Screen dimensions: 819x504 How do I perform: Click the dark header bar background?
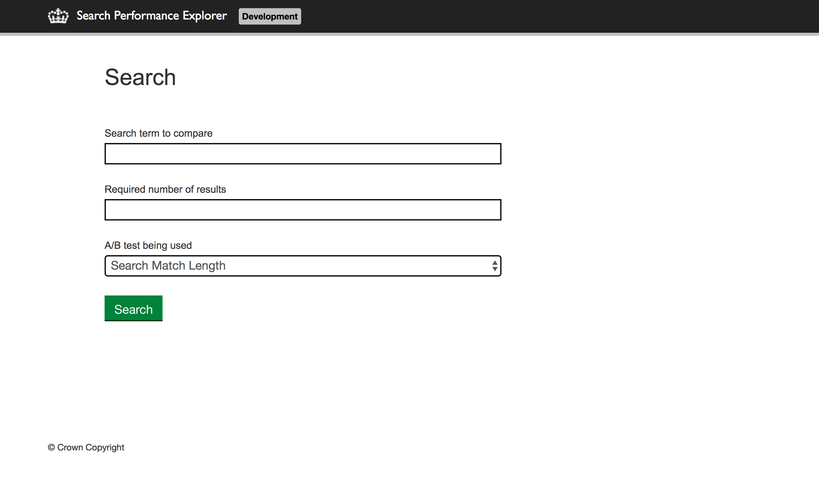[533, 16]
